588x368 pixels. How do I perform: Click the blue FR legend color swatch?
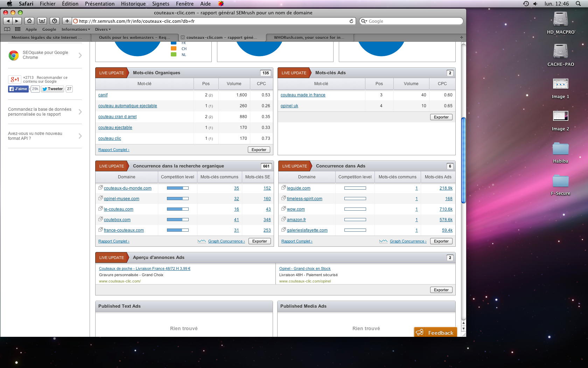(174, 43)
